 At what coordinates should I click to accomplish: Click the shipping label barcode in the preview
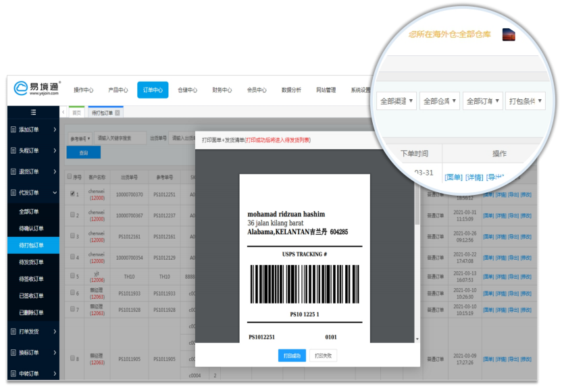pos(305,284)
